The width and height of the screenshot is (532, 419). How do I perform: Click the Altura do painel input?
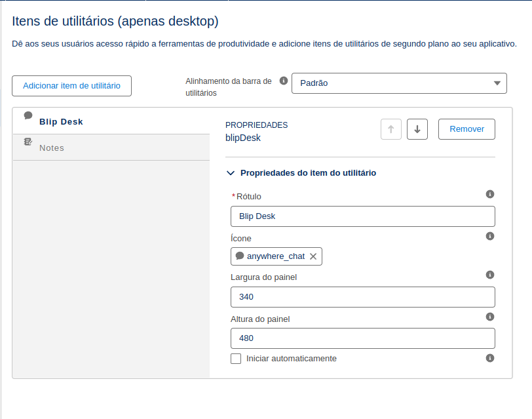pos(362,338)
